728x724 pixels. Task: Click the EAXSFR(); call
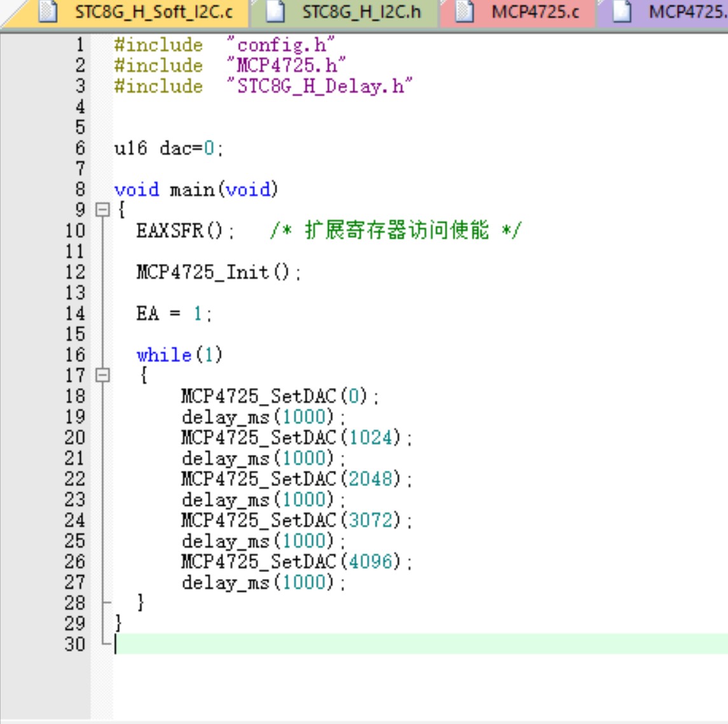click(x=185, y=231)
